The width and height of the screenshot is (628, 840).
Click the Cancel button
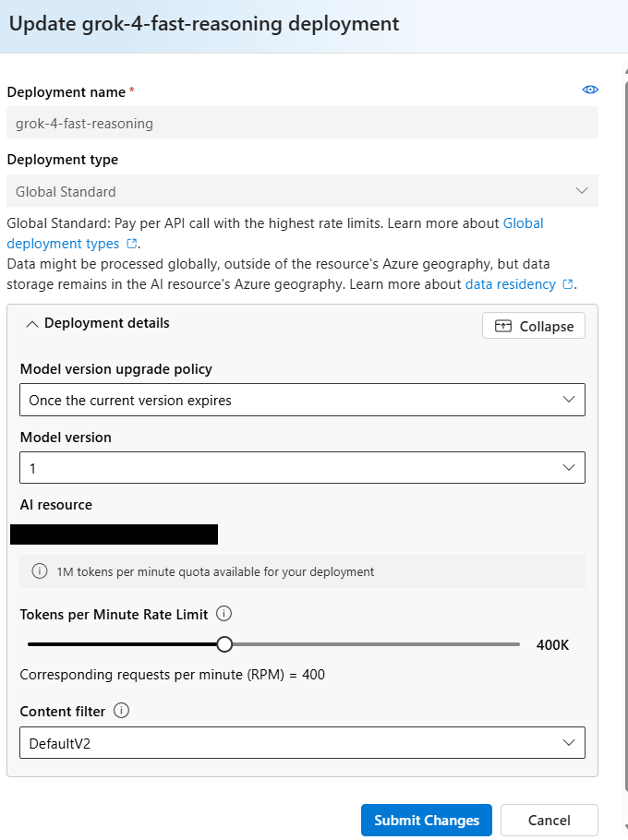[549, 820]
